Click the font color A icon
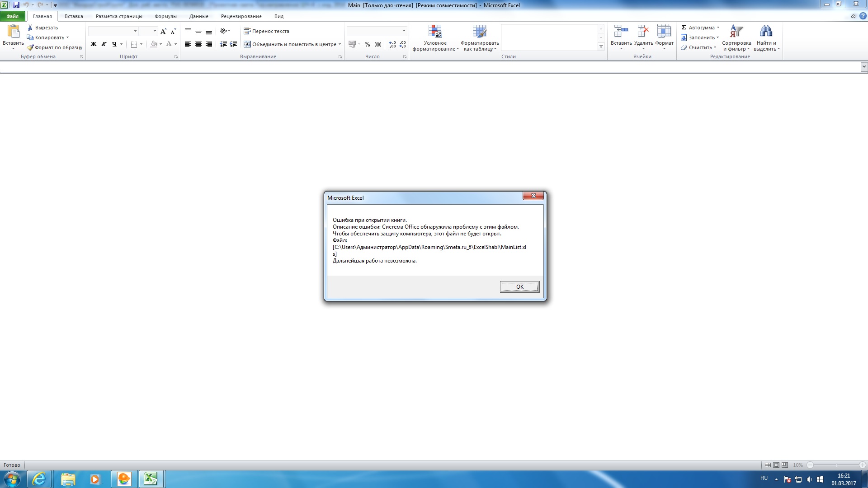This screenshot has width=868, height=488. pyautogui.click(x=169, y=44)
